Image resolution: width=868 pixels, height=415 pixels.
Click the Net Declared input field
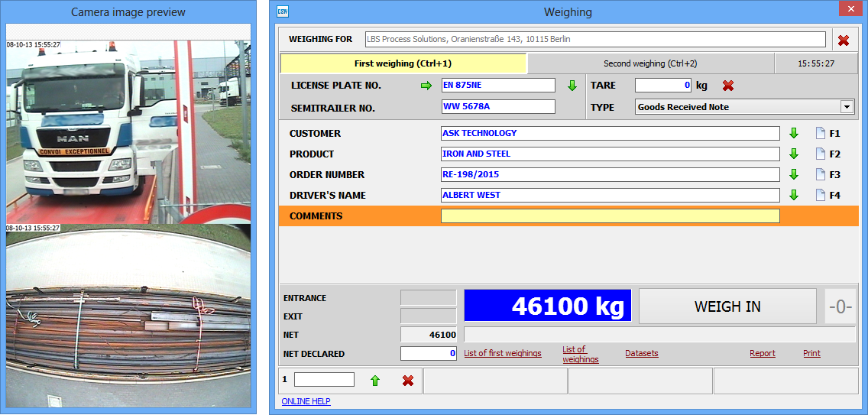click(429, 353)
